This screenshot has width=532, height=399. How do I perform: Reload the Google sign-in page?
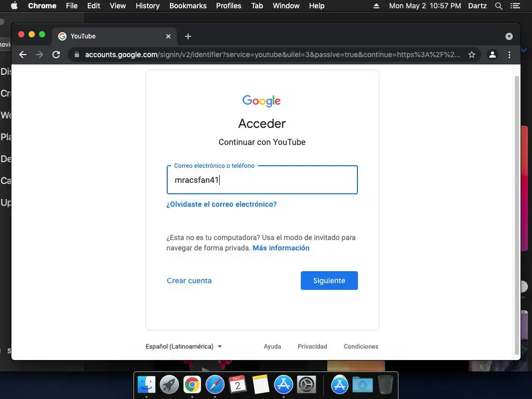click(56, 55)
